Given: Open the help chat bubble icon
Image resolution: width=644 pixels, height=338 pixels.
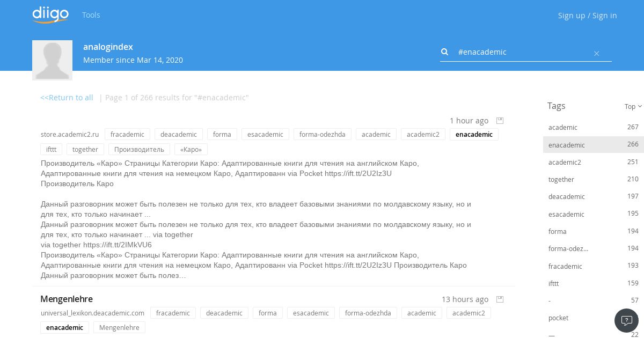Looking at the screenshot, I should coord(626,321).
